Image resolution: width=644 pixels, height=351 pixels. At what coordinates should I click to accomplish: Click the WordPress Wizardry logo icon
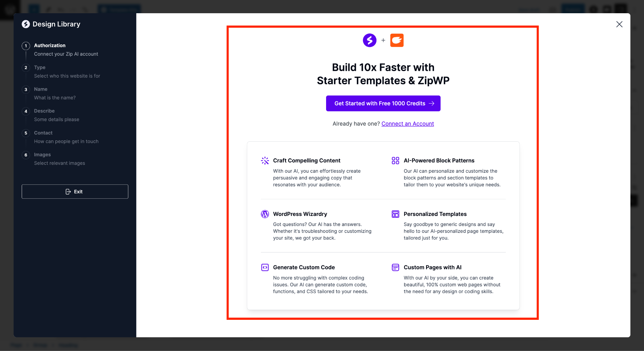[265, 214]
